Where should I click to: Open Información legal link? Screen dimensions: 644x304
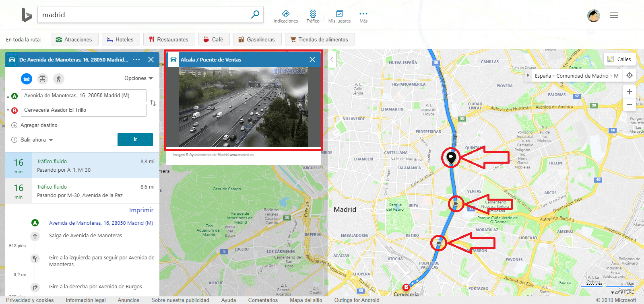(x=86, y=300)
